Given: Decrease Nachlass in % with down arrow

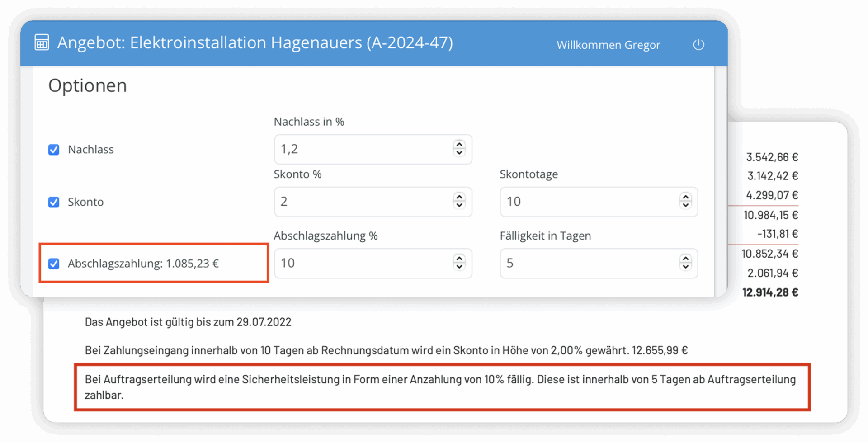Looking at the screenshot, I should pos(459,153).
